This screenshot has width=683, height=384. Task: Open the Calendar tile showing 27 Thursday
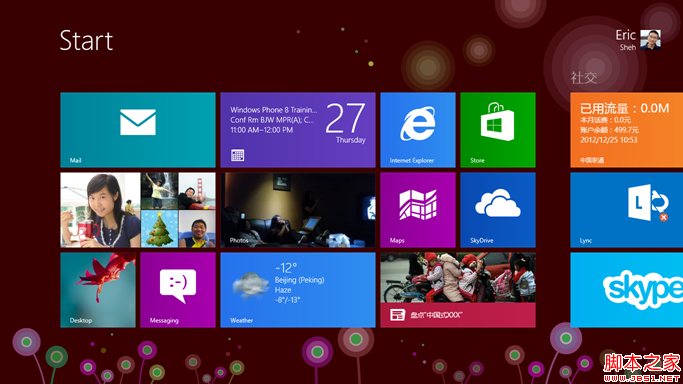tap(298, 130)
